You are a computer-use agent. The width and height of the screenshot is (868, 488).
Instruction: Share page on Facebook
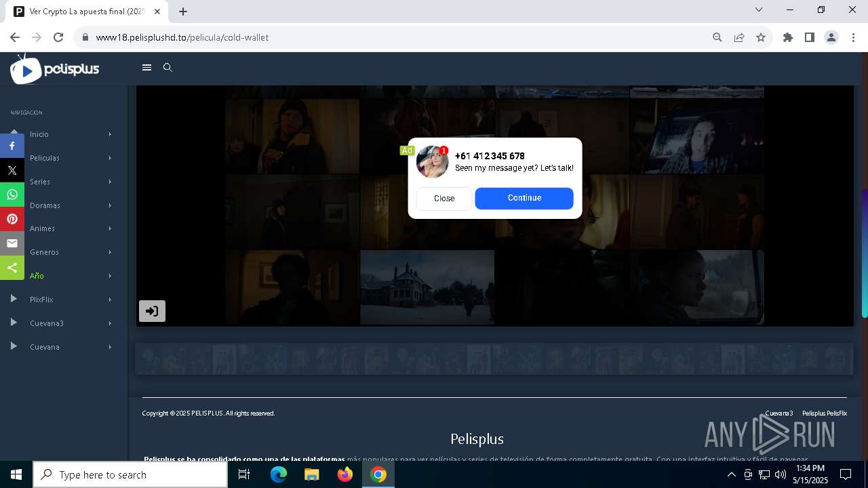click(x=12, y=146)
